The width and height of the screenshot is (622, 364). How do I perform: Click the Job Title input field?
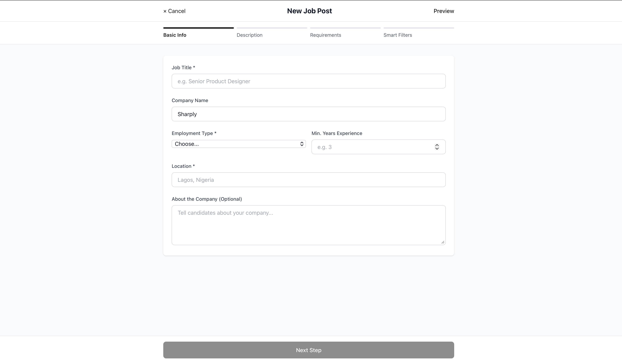point(308,81)
